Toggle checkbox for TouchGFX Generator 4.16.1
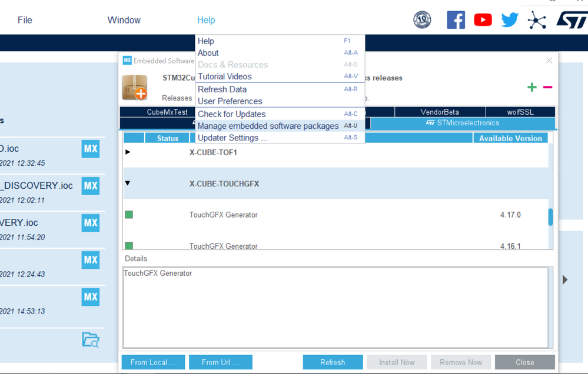 pos(129,246)
